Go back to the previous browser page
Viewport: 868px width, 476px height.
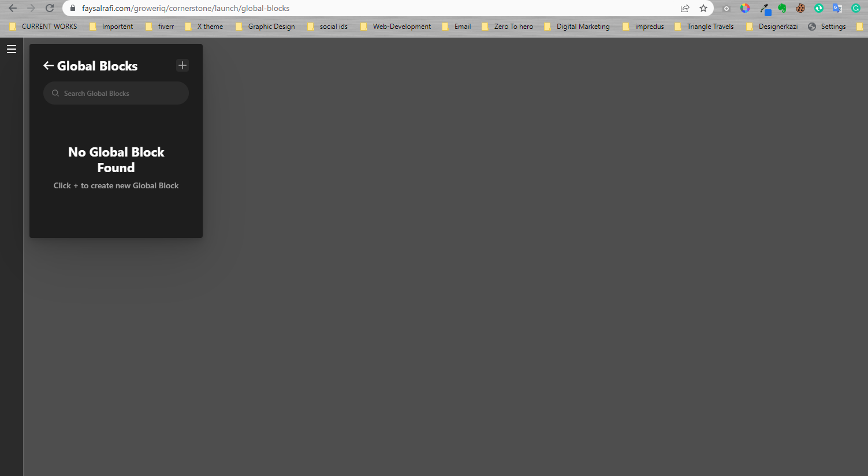click(13, 8)
